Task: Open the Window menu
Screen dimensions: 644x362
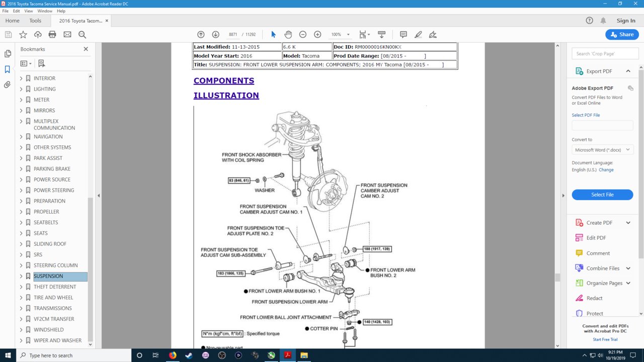Action: (x=45, y=11)
